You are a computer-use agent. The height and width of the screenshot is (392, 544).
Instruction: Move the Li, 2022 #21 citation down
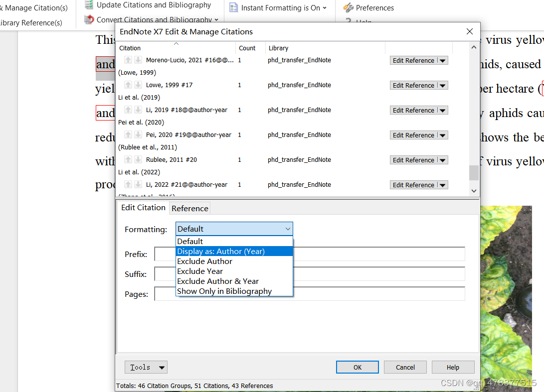138,185
